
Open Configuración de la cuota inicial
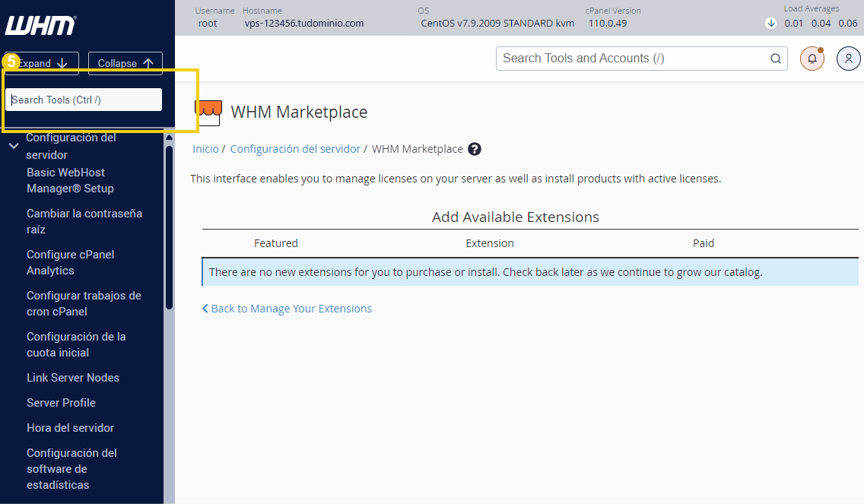coord(76,345)
